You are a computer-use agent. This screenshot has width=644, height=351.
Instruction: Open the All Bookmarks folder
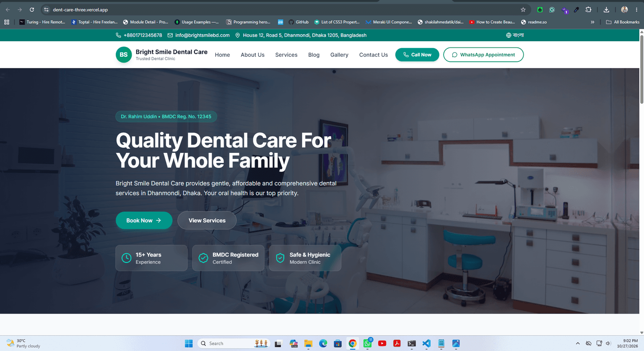[x=623, y=22]
